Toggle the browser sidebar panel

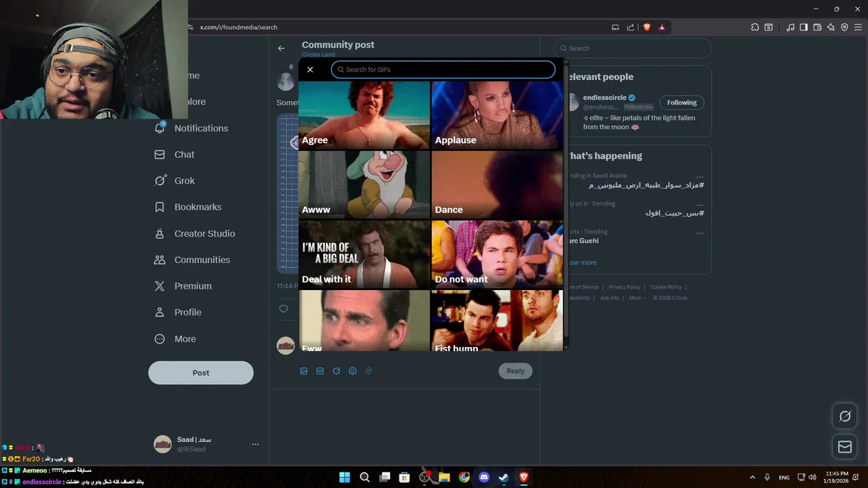[x=804, y=27]
